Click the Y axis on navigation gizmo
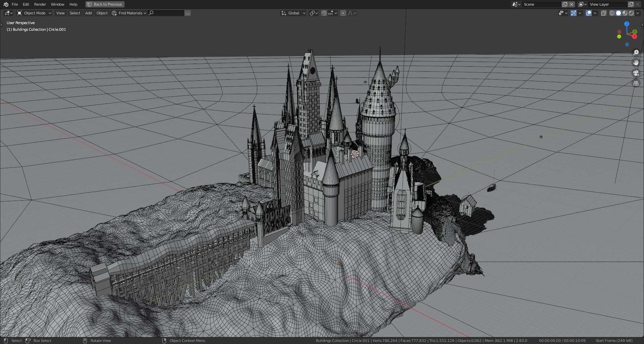 (635, 32)
